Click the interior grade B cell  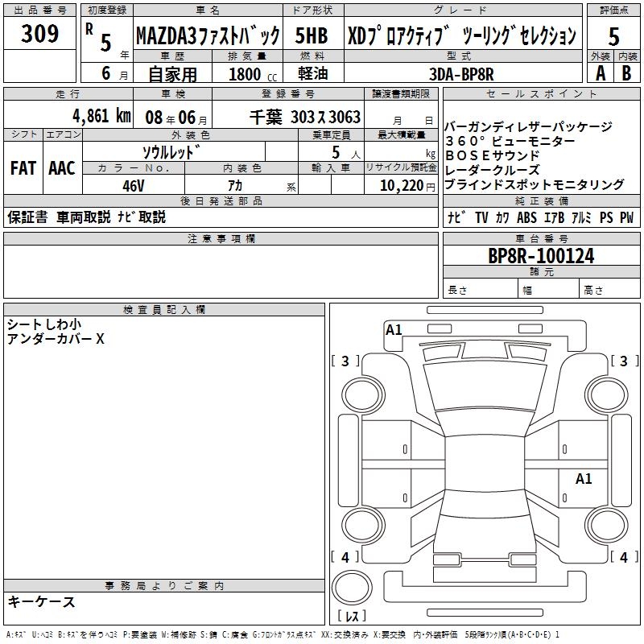click(x=626, y=72)
